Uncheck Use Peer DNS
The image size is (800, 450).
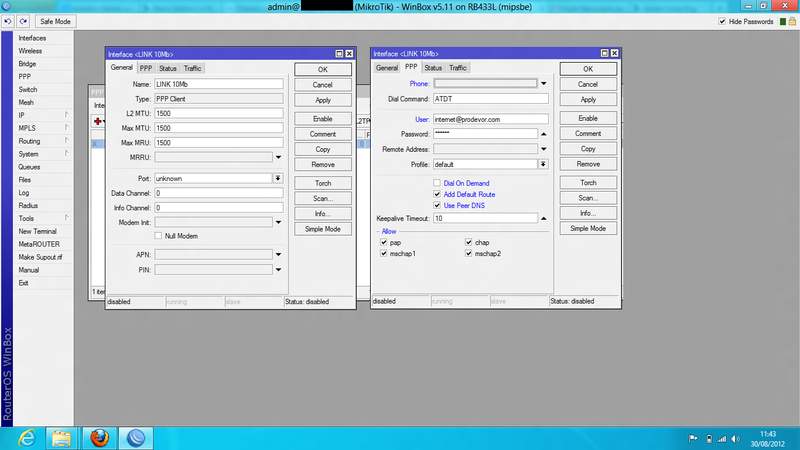437,205
